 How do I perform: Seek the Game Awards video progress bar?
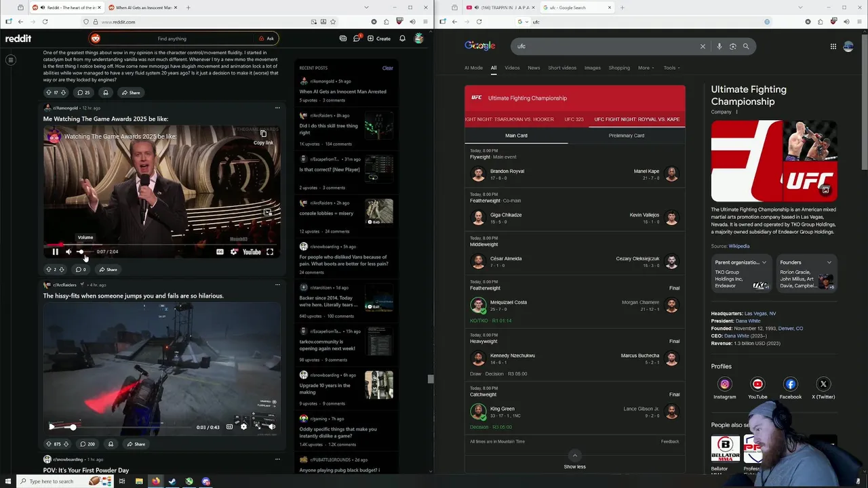161,244
